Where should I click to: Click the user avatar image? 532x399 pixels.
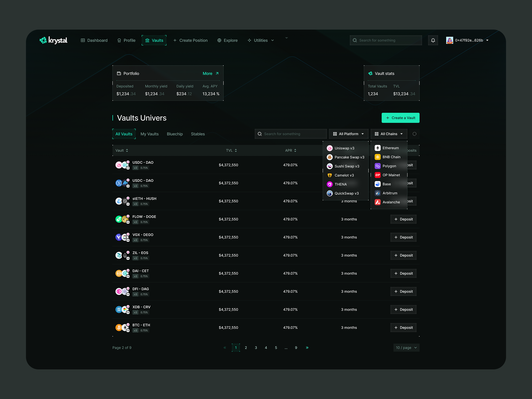[449, 40]
